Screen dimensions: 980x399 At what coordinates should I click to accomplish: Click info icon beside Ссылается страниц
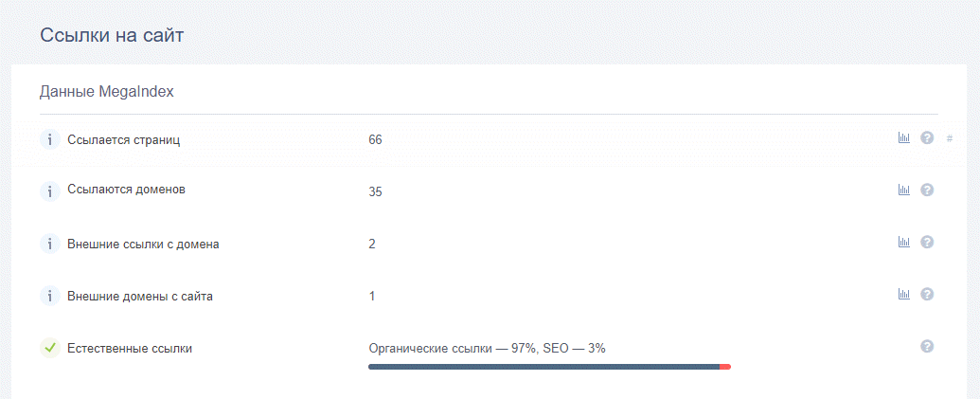50,139
